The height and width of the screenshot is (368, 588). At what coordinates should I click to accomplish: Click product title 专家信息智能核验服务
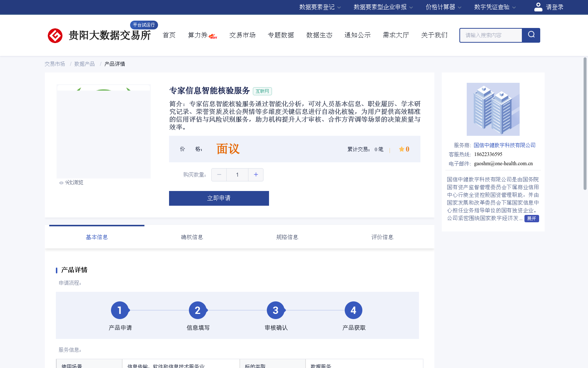(209, 91)
